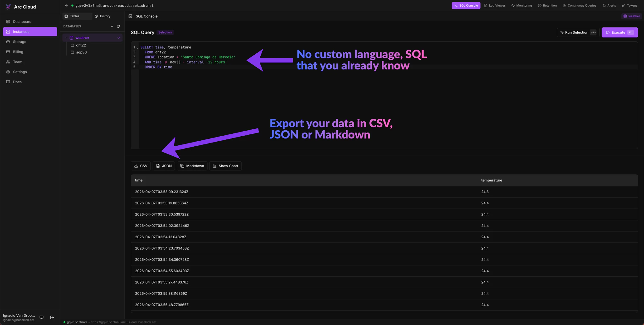Toggle sidebar panel icon beside SQL Console
644x325 pixels.
pos(130,16)
